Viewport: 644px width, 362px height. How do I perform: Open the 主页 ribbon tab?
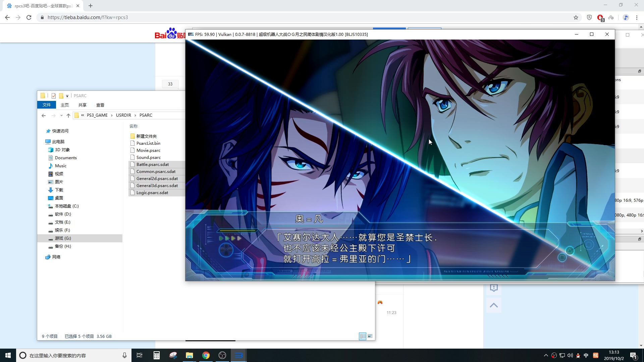coord(65,105)
